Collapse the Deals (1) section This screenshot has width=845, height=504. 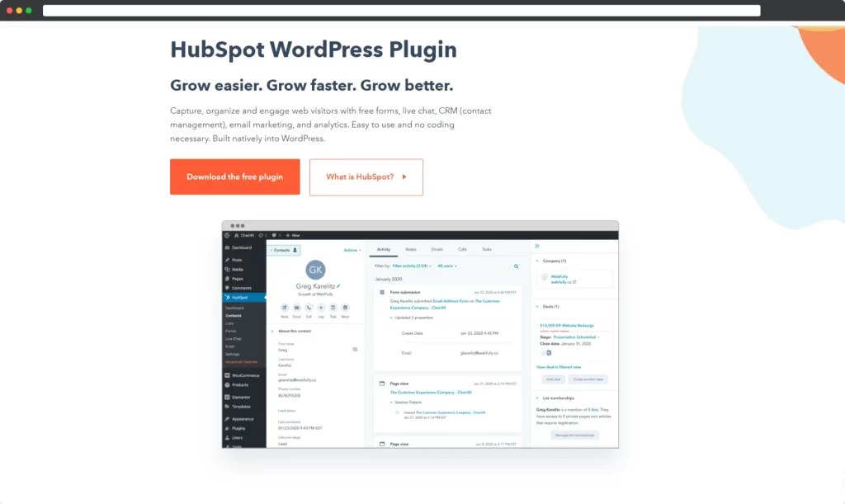tap(537, 306)
